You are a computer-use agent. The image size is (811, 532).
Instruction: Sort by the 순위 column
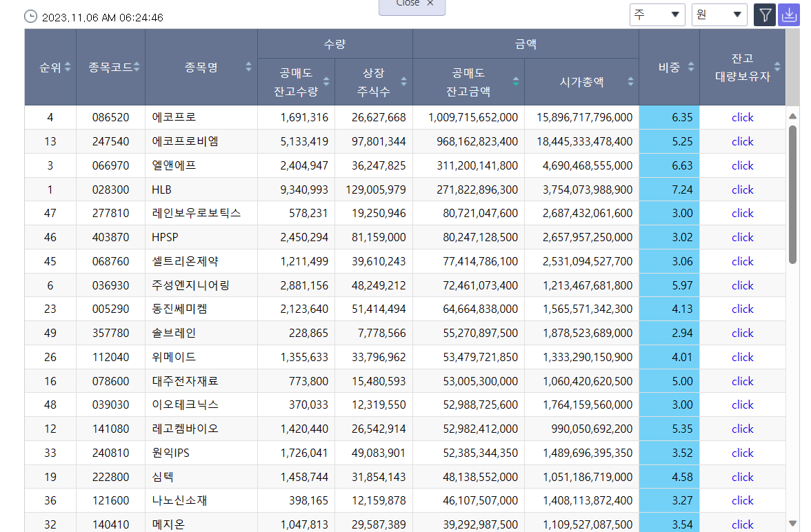tap(68, 67)
